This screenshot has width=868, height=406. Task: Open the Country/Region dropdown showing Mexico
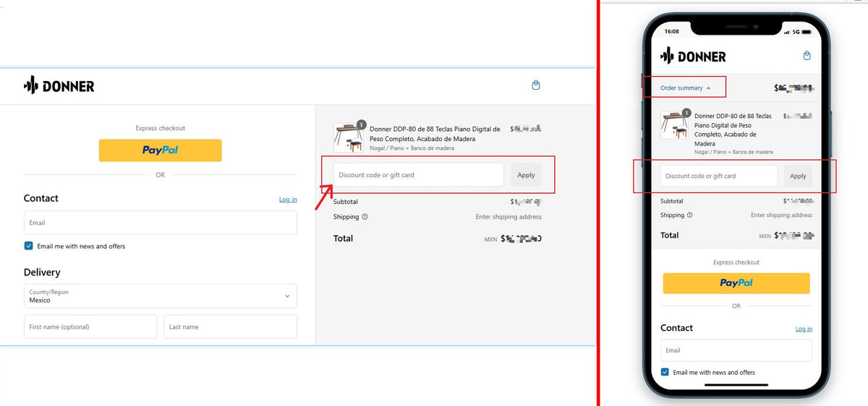[161, 296]
